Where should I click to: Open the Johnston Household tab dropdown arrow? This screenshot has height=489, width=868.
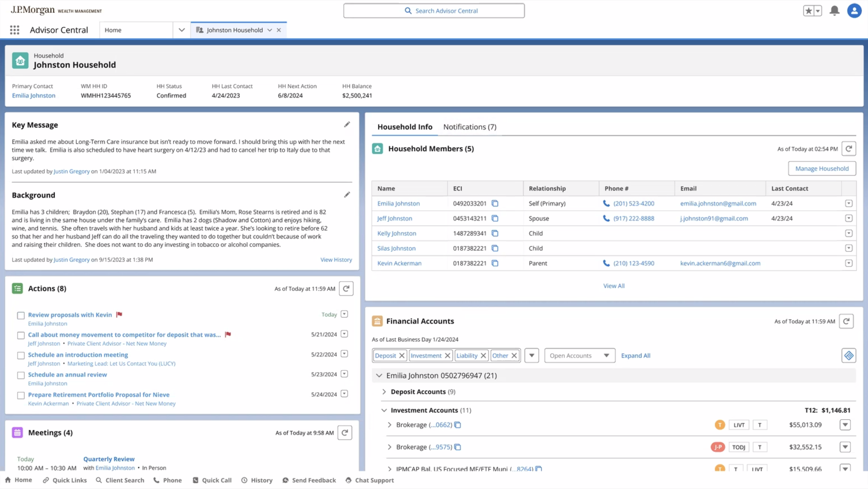(x=270, y=30)
